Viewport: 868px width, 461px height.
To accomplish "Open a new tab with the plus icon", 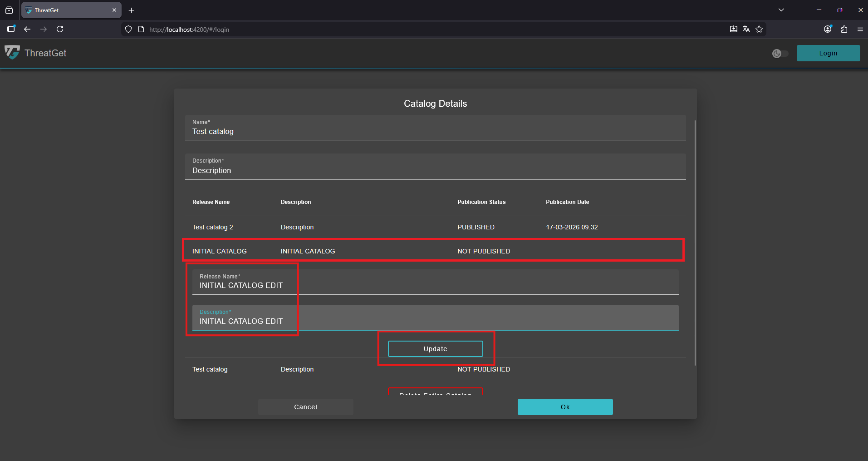I will pyautogui.click(x=131, y=10).
